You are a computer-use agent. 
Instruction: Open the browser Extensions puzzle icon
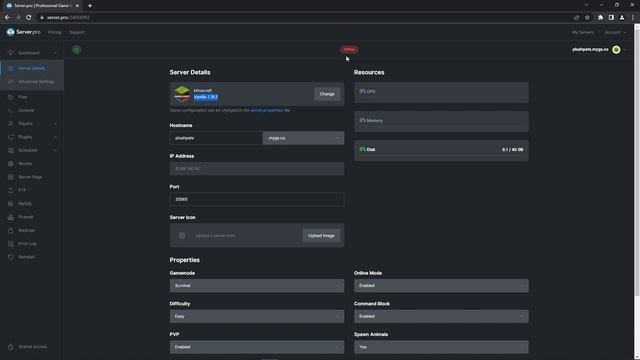[600, 18]
